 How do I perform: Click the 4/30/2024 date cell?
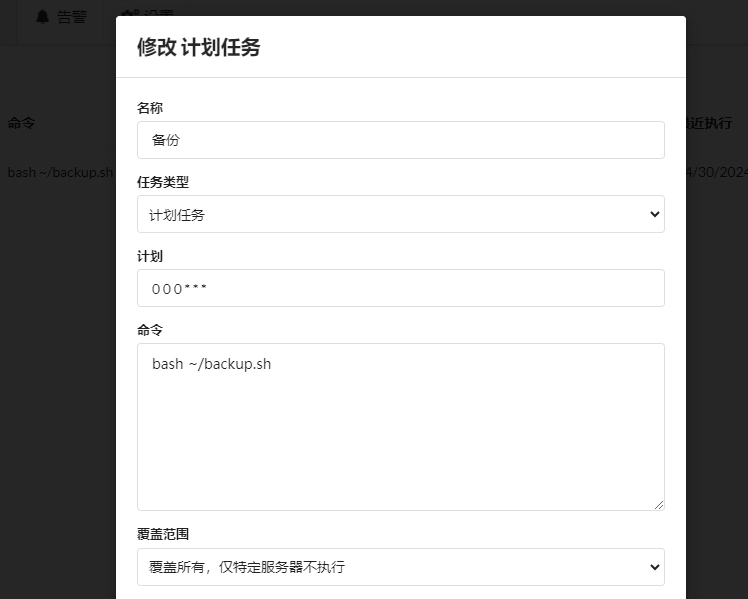pos(718,172)
